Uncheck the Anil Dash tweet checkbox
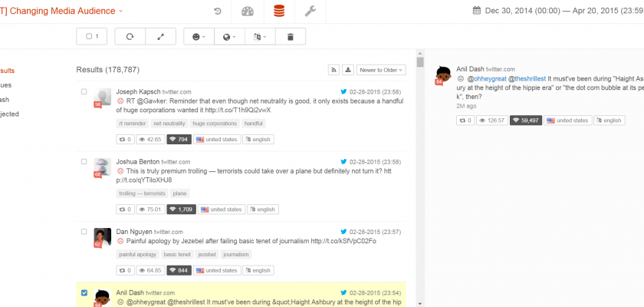This screenshot has height=307, width=644. (84, 292)
